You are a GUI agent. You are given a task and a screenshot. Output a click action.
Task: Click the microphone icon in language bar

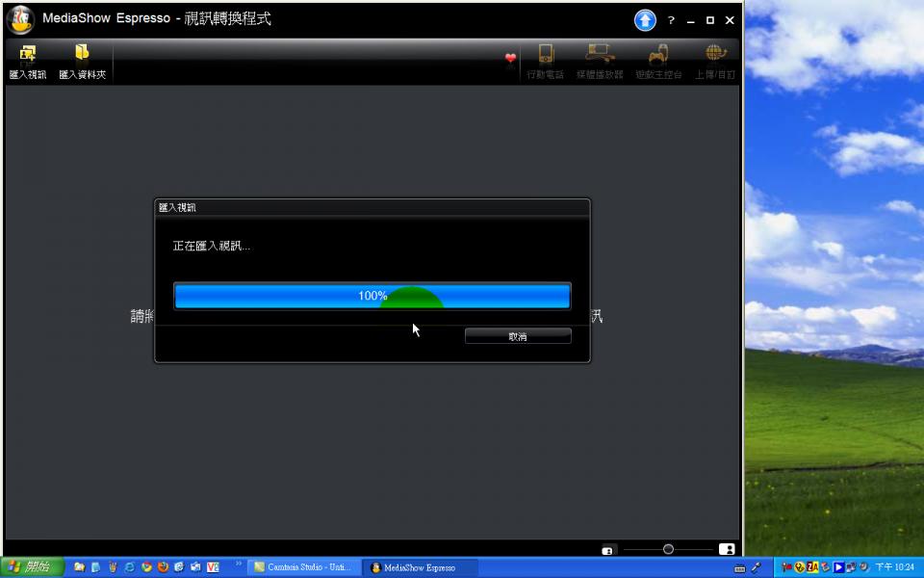pyautogui.click(x=757, y=567)
